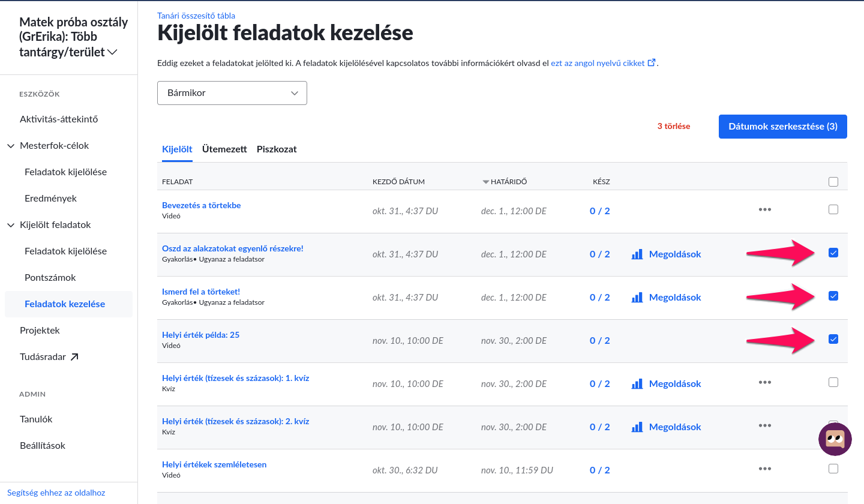
Task: Open the Bármikor date filter dropdown
Action: coord(232,93)
